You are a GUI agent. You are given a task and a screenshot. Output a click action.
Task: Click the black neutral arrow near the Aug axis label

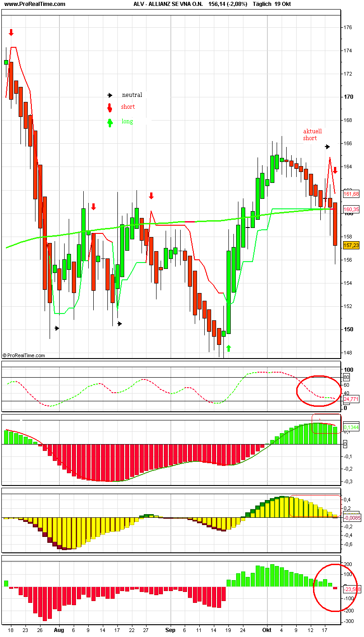(56, 328)
